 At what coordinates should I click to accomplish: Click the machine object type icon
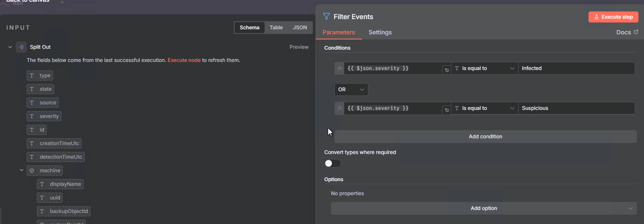click(x=32, y=171)
